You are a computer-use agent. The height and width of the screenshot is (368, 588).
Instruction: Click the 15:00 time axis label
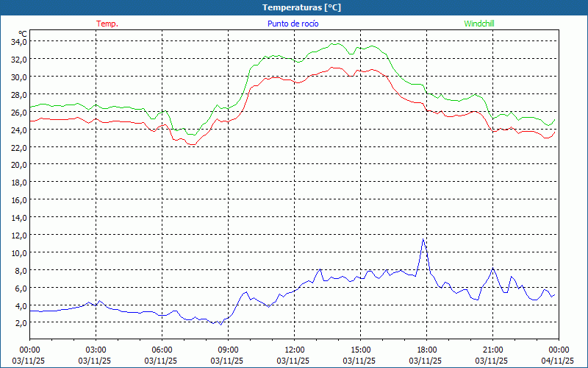[x=360, y=350]
